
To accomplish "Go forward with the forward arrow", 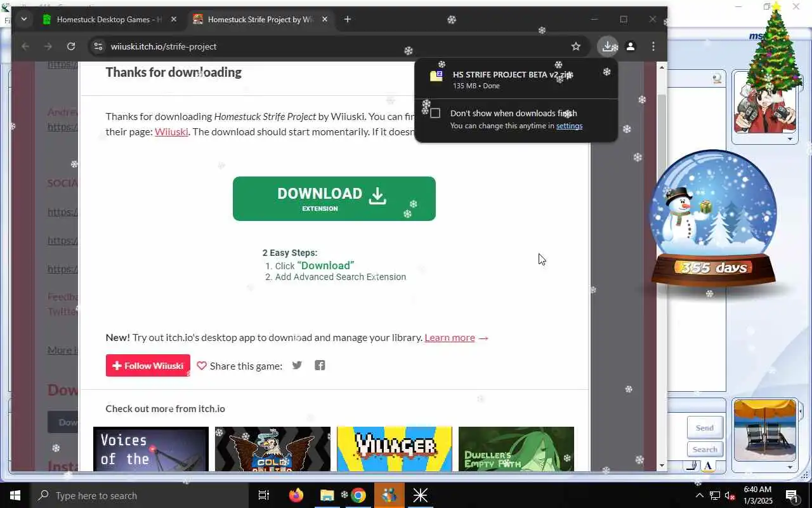I will pyautogui.click(x=48, y=46).
